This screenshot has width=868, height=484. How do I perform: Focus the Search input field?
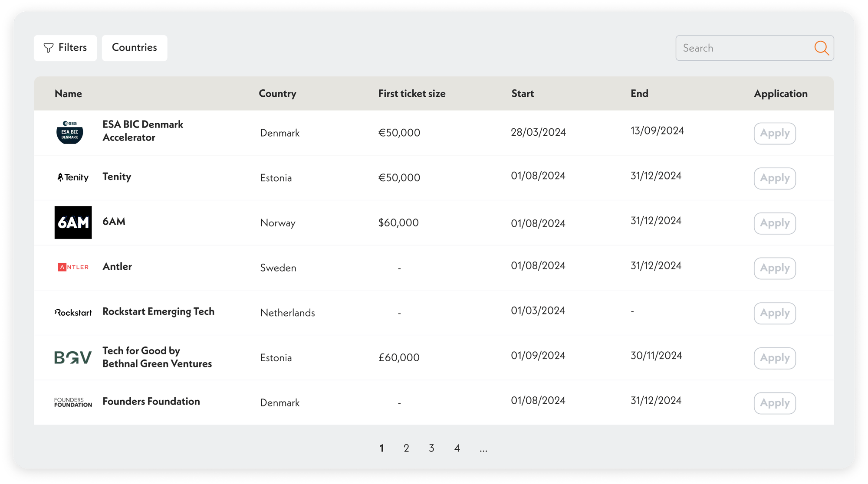pos(742,48)
